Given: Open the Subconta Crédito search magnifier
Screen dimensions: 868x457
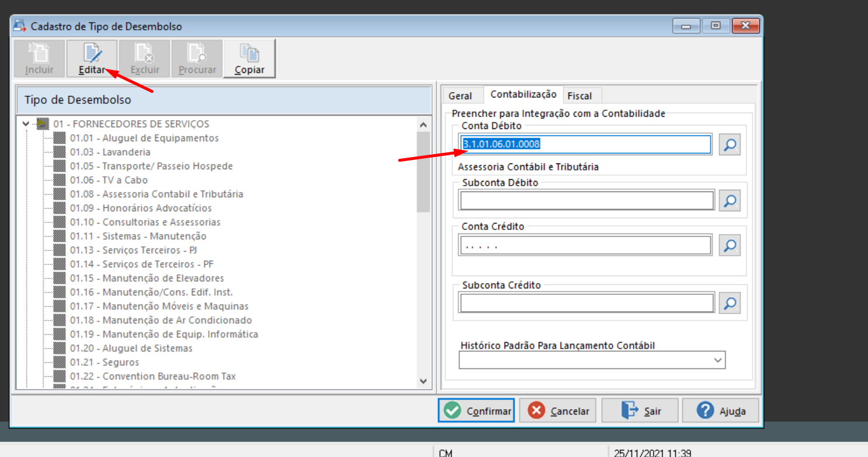Looking at the screenshot, I should pyautogui.click(x=730, y=303).
